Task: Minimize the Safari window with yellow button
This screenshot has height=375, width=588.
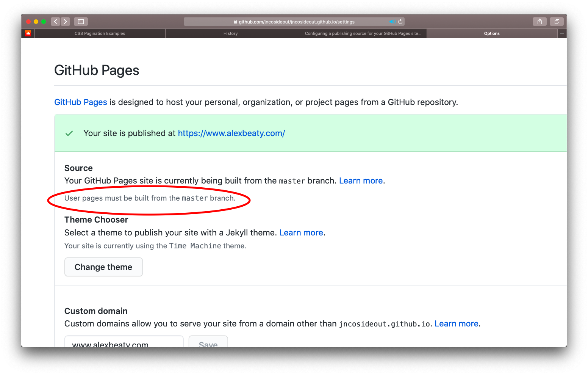Action: (x=36, y=22)
